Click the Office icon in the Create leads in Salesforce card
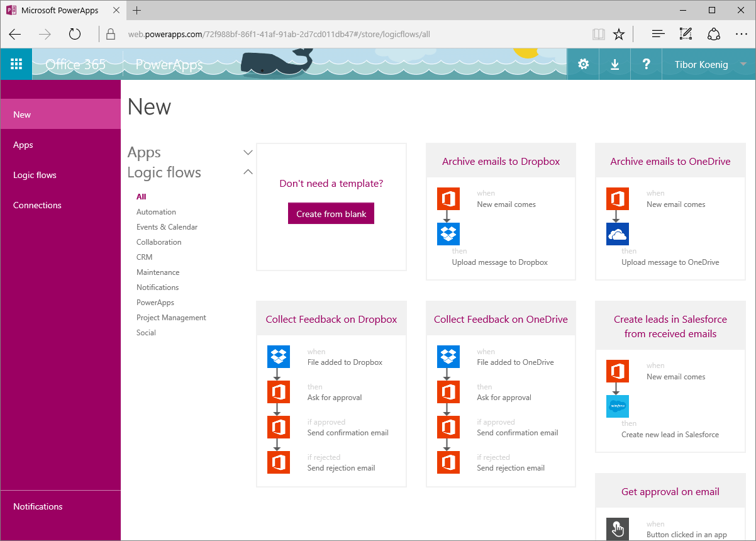Image resolution: width=756 pixels, height=541 pixels. (618, 371)
